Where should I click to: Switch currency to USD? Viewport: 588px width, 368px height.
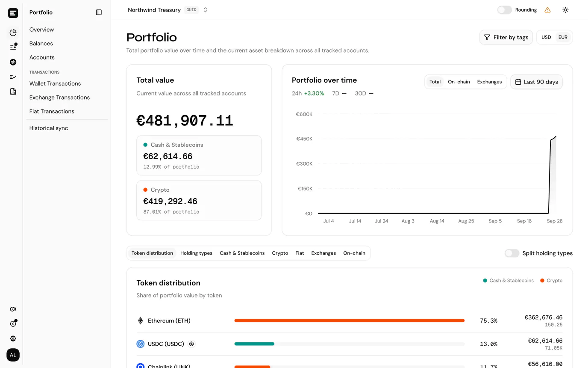tap(546, 37)
